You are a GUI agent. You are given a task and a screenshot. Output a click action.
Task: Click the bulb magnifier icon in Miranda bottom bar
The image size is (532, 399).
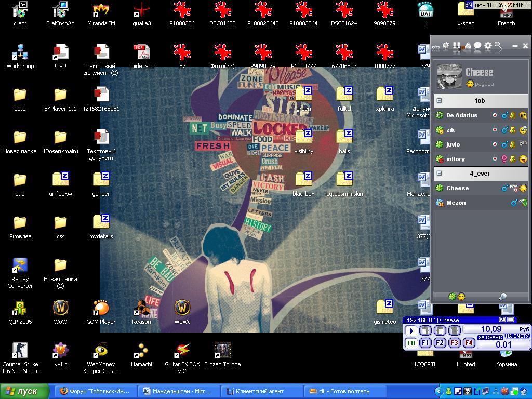502,297
